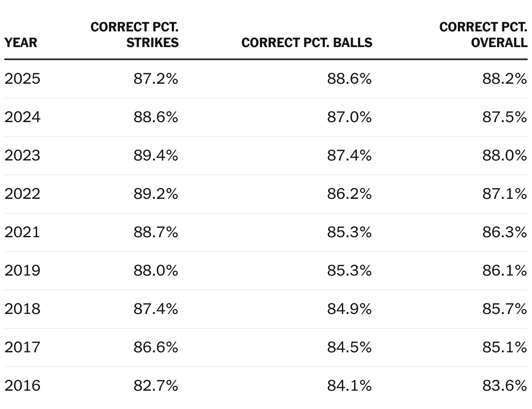Viewport: 532px width, 409px height.
Task: Click the 2019 strikes value 88.0%
Action: pyautogui.click(x=156, y=271)
